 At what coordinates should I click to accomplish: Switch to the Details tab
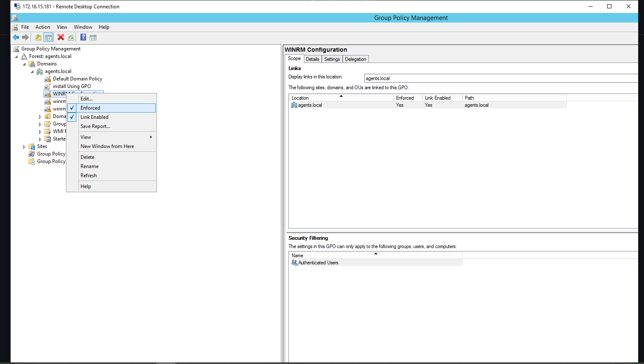coord(313,59)
